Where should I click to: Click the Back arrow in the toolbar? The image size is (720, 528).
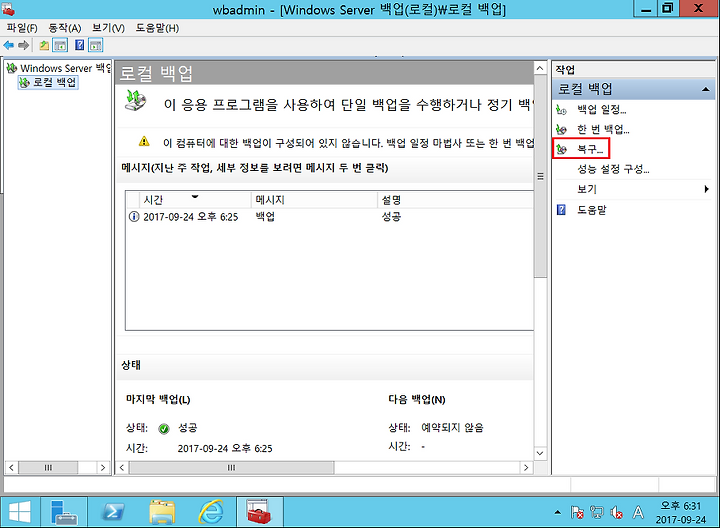tap(8, 45)
